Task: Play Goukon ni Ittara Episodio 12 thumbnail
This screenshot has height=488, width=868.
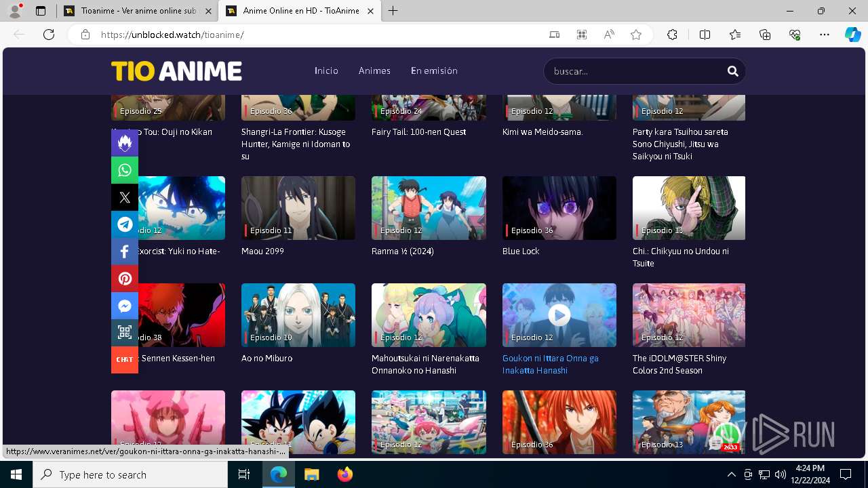Action: [x=559, y=315]
